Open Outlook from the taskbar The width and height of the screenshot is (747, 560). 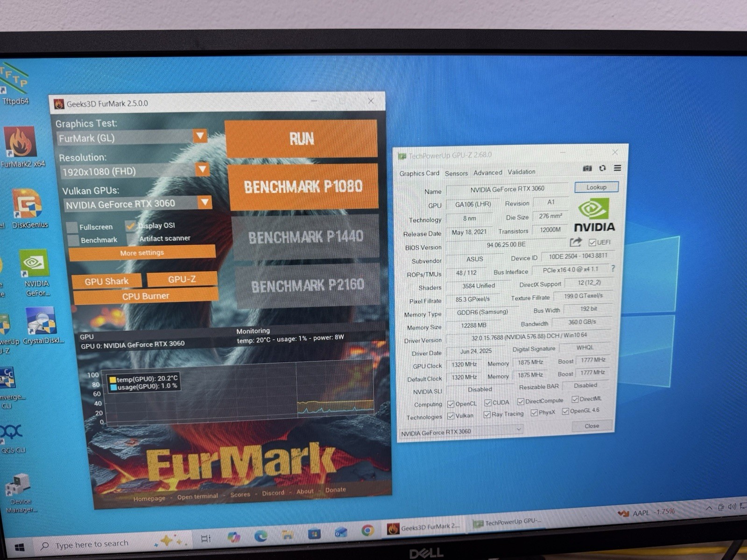pyautogui.click(x=340, y=532)
